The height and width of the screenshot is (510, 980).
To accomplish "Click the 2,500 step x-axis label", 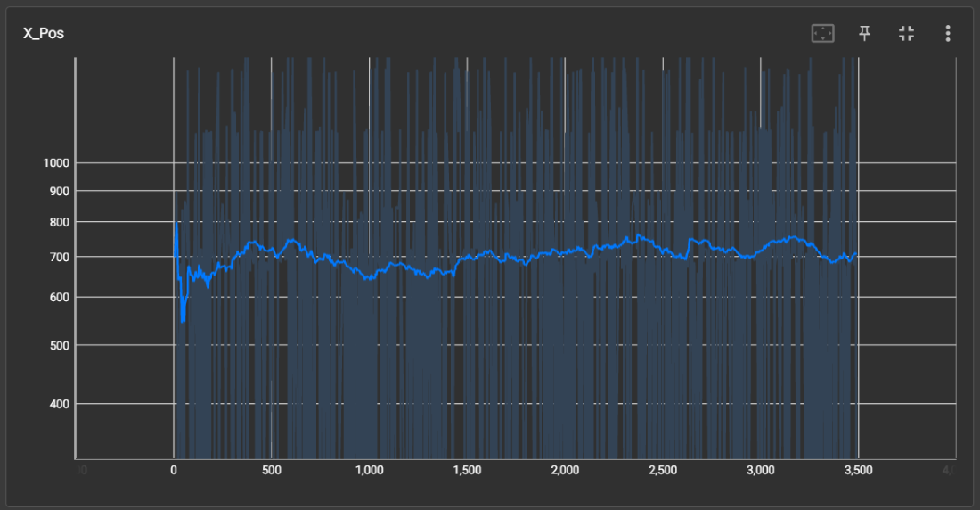I will pyautogui.click(x=663, y=470).
